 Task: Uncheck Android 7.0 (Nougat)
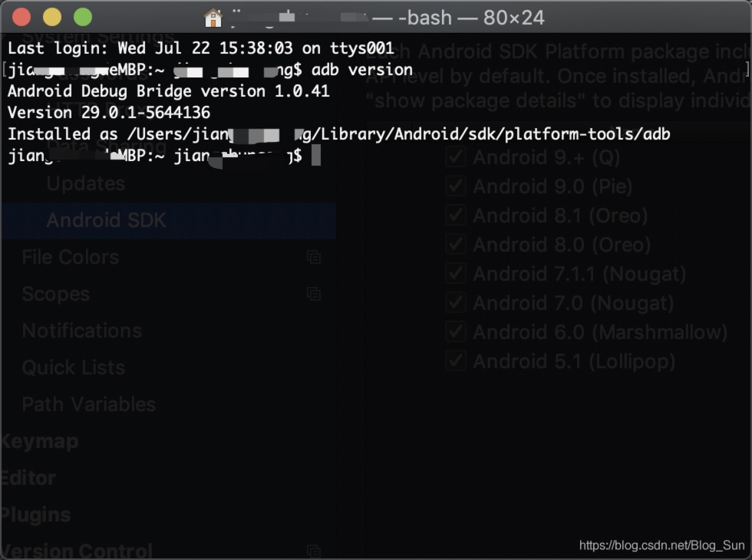pyautogui.click(x=454, y=302)
